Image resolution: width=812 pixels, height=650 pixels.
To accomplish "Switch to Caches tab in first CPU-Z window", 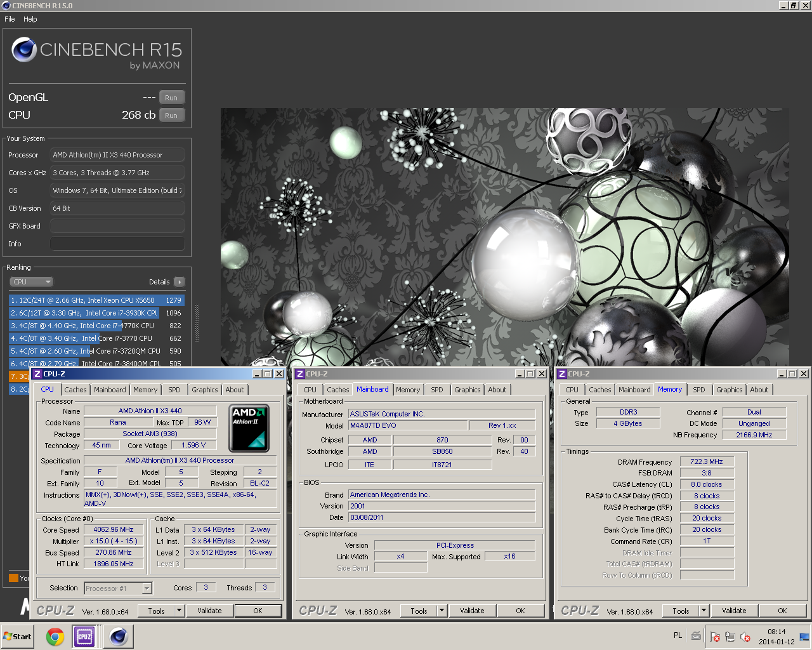I will [x=75, y=390].
